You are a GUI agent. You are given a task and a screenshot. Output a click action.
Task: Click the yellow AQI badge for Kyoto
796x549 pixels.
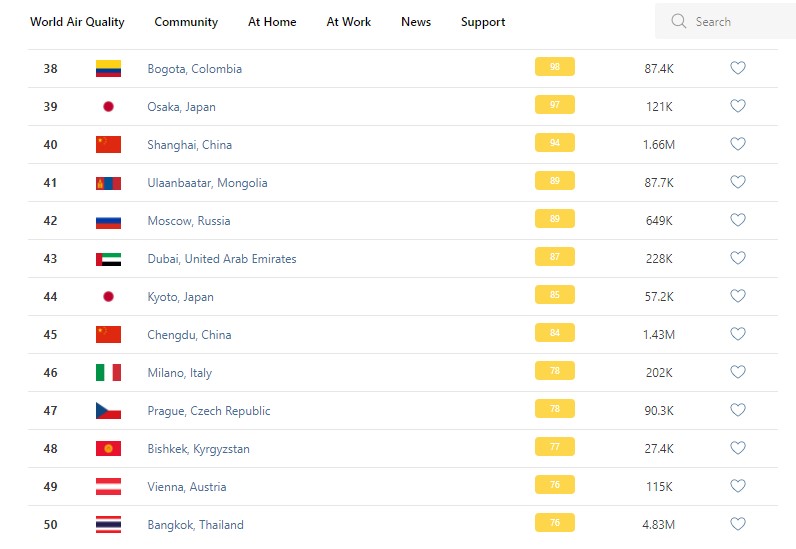[554, 296]
